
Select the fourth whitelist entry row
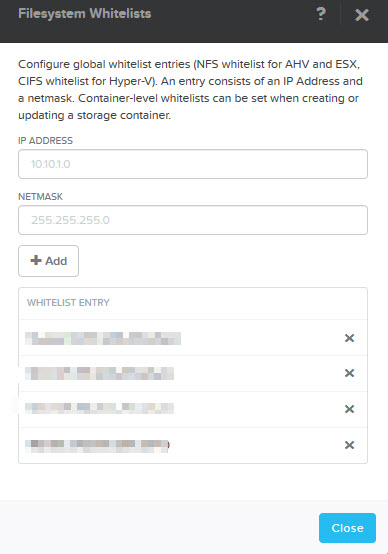[193, 445]
